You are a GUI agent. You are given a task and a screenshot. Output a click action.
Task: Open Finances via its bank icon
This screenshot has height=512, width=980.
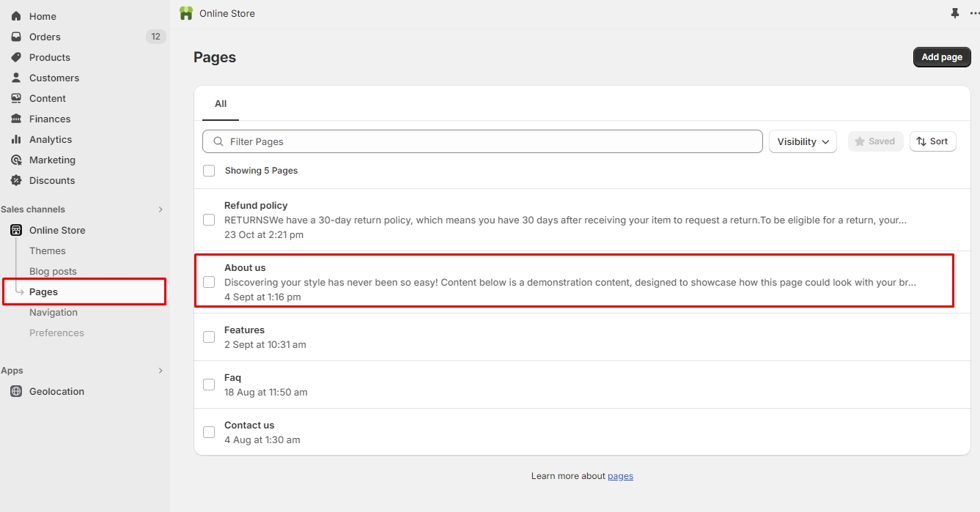(16, 119)
